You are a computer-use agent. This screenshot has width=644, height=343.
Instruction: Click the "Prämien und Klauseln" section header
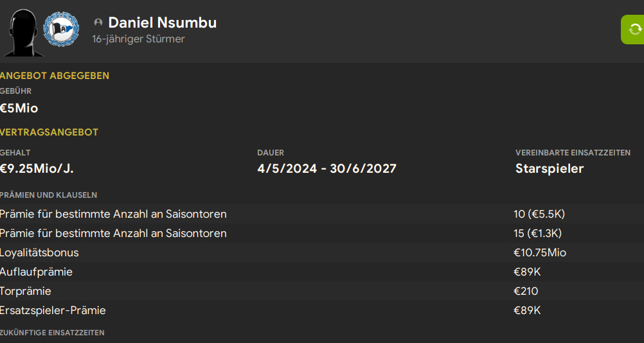tap(49, 195)
